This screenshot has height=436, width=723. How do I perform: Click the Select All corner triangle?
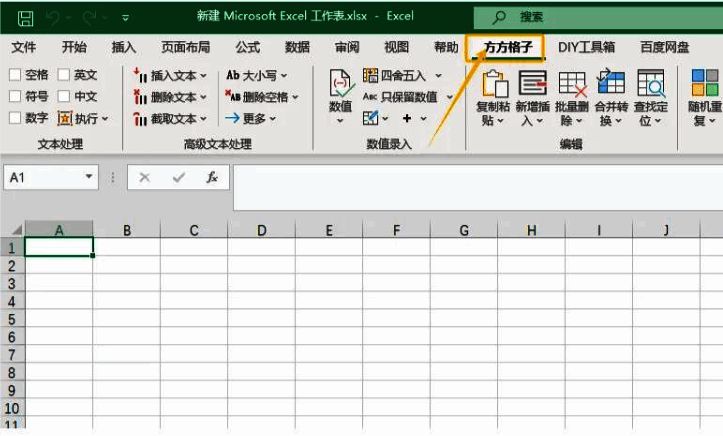click(x=16, y=230)
